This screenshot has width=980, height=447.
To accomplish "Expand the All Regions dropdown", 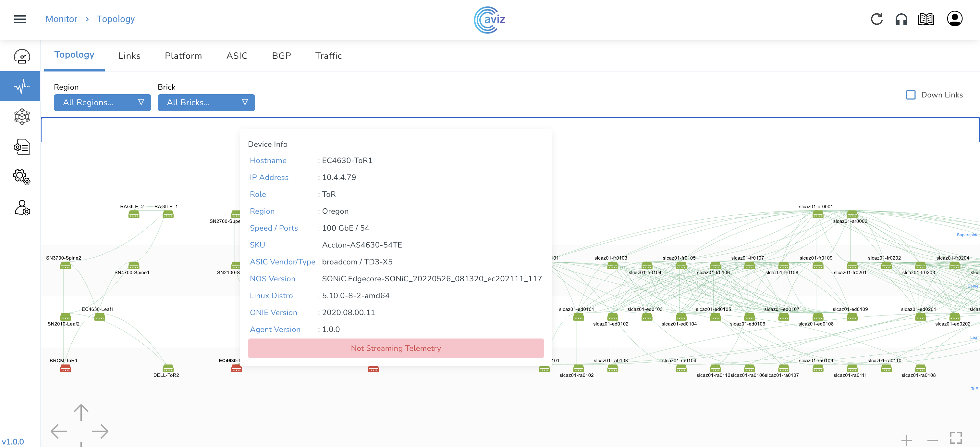I will [102, 102].
